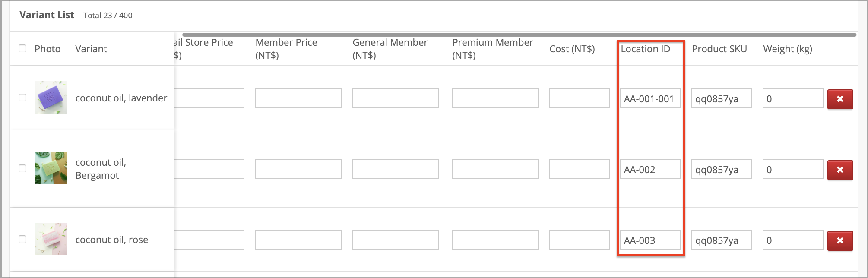Focus the Bergamot row Weight field

(793, 169)
